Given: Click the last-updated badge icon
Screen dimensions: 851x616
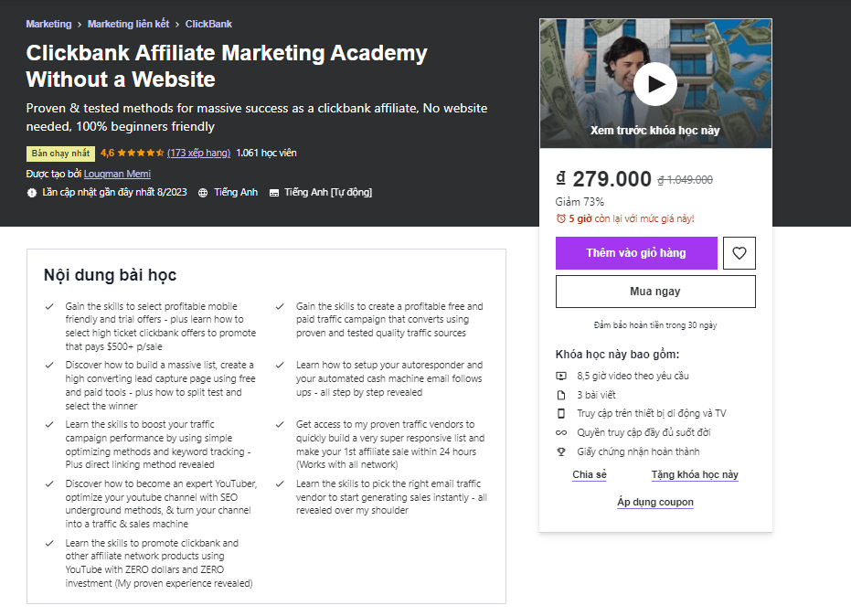Looking at the screenshot, I should tap(32, 193).
